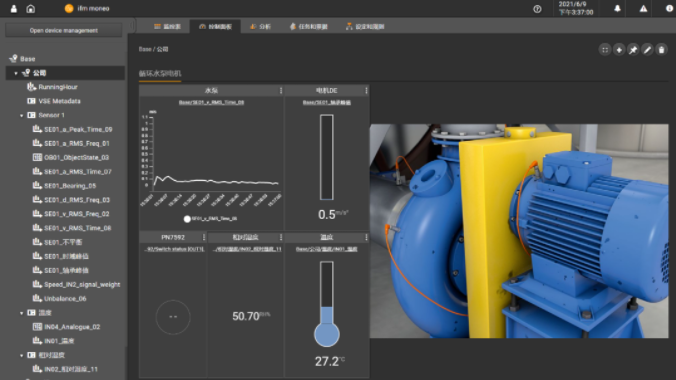Open notifications bell icon
676x380 pixels.
617,9
